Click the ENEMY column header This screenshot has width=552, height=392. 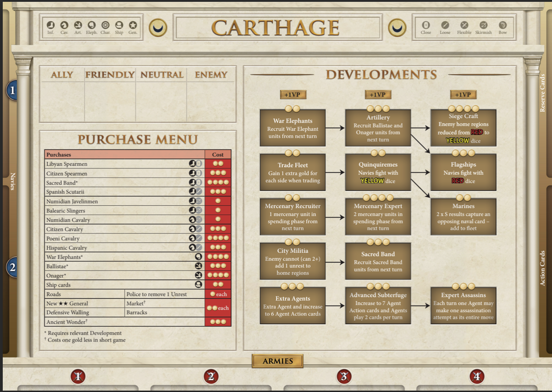point(210,75)
